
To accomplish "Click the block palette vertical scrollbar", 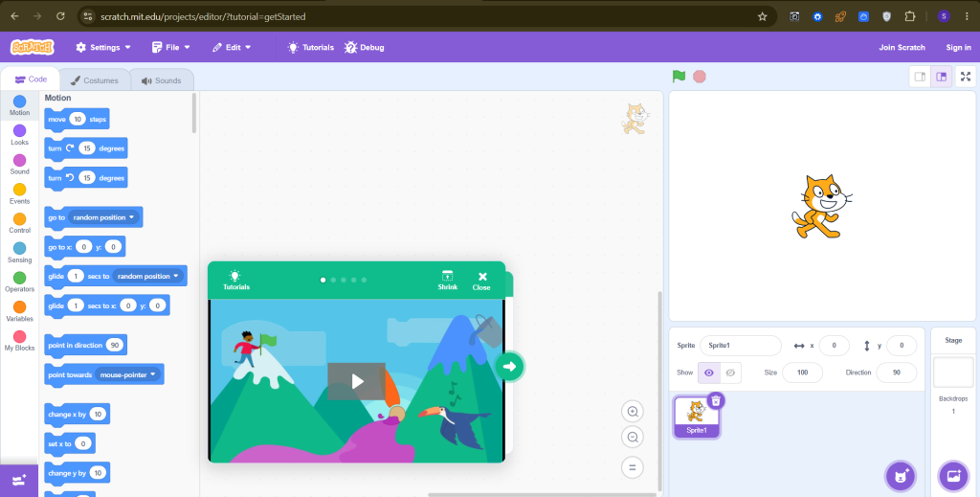I will [194, 113].
